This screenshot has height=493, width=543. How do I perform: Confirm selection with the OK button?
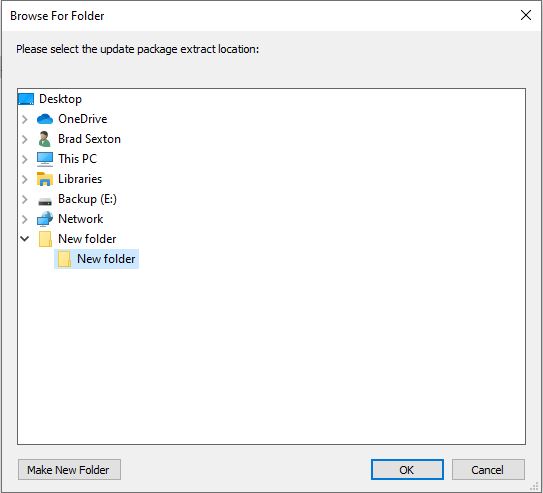407,469
